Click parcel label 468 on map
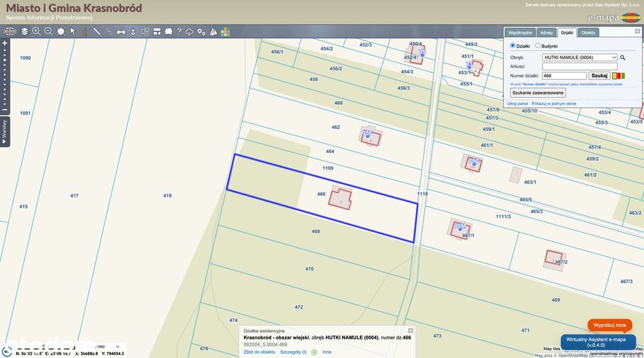Image resolution: width=644 pixels, height=358 pixels. (316, 232)
